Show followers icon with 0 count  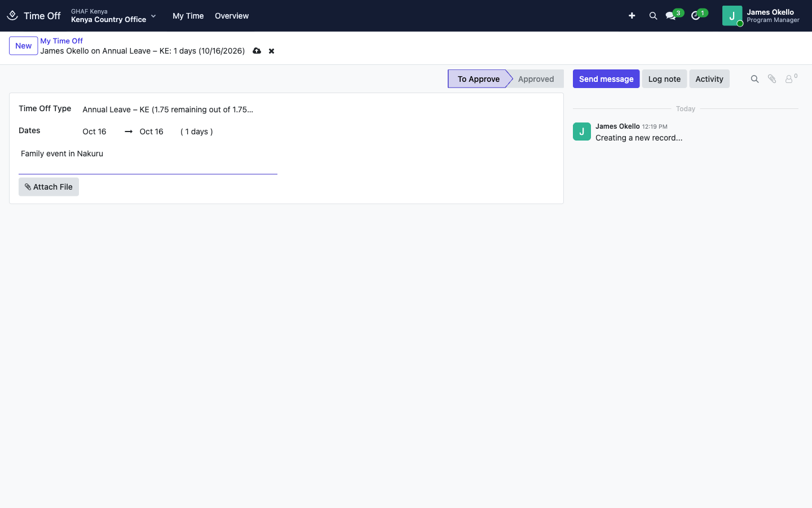click(791, 78)
